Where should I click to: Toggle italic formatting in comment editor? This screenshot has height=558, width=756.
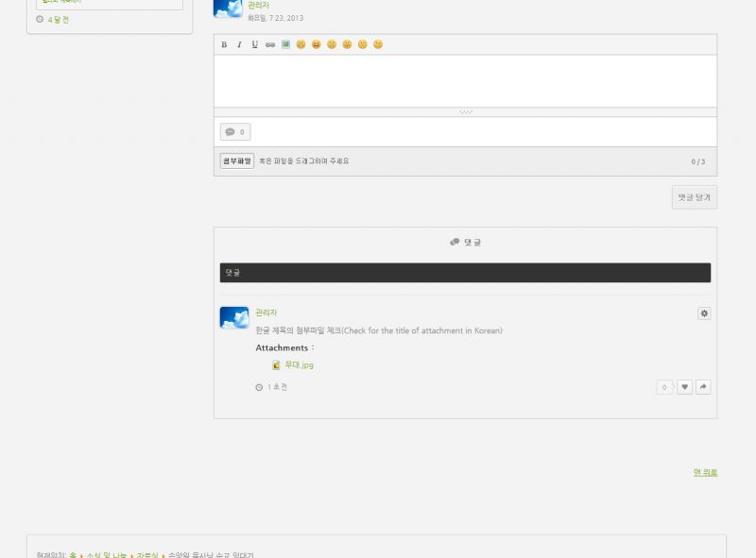tap(239, 44)
